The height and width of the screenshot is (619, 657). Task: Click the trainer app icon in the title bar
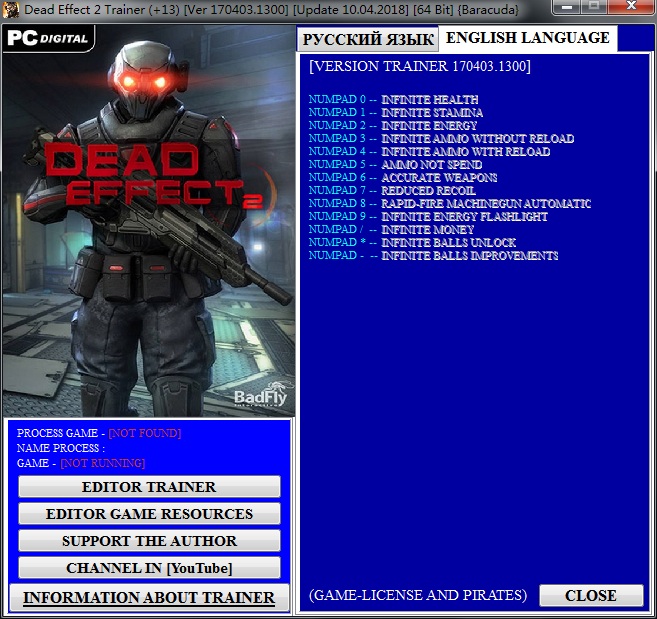point(10,9)
